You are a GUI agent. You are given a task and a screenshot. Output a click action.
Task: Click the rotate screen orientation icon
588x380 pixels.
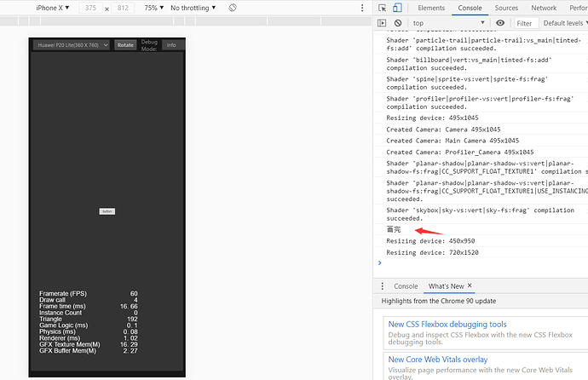(x=233, y=8)
